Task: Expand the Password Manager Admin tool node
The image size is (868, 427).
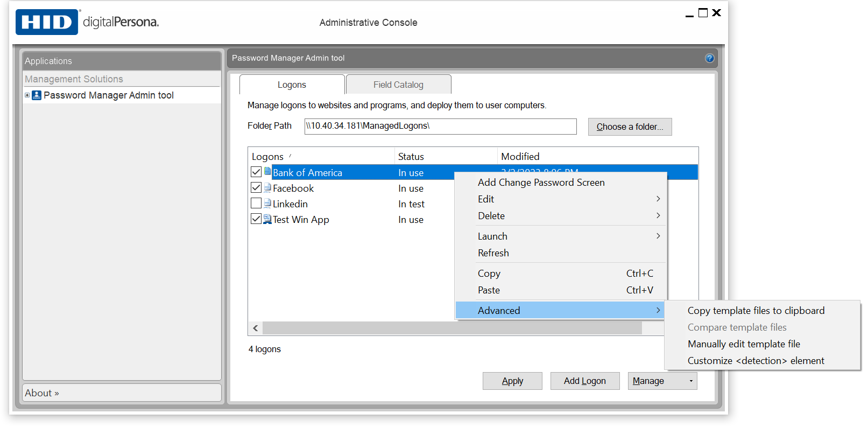Action: (27, 95)
